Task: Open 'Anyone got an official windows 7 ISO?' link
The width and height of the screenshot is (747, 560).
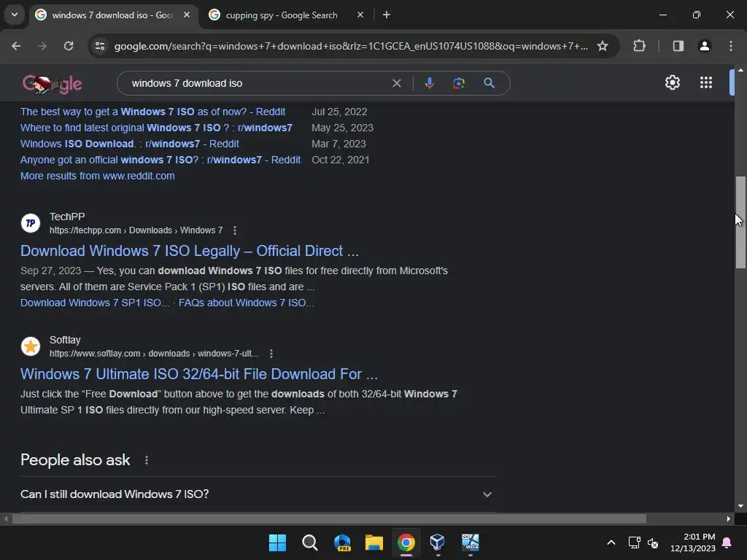Action: click(160, 160)
